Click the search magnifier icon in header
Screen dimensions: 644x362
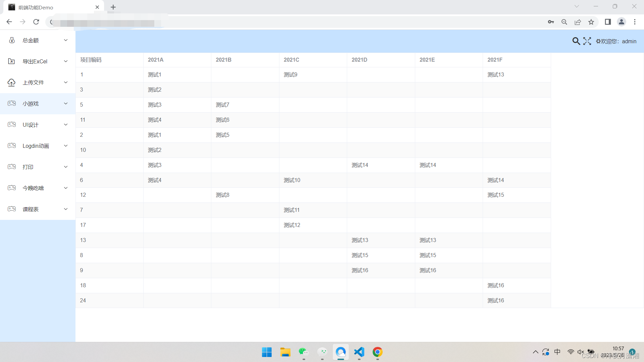(576, 41)
